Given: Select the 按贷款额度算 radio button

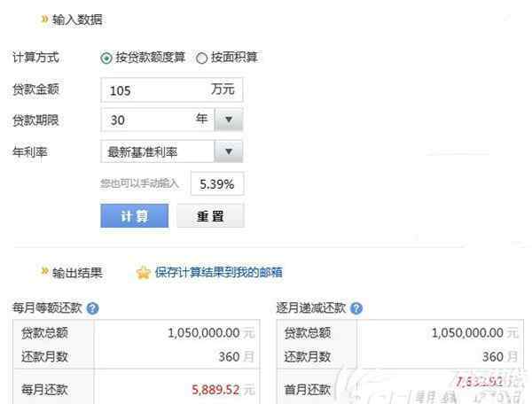Looking at the screenshot, I should [x=106, y=58].
